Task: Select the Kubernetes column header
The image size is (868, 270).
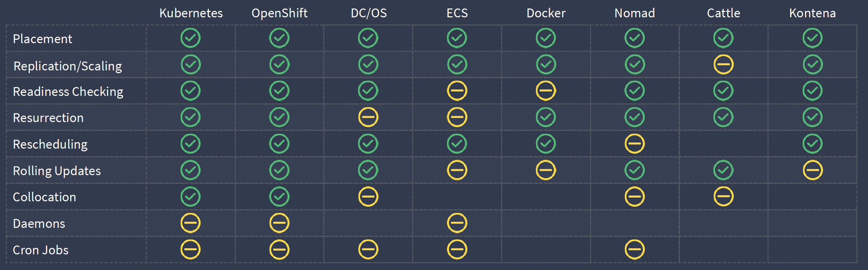Action: pyautogui.click(x=191, y=13)
